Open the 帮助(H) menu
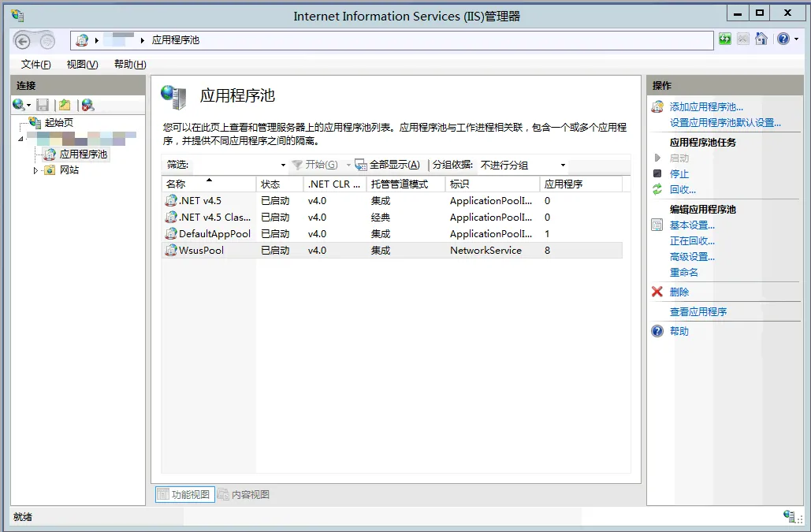This screenshot has width=811, height=532. coord(130,64)
